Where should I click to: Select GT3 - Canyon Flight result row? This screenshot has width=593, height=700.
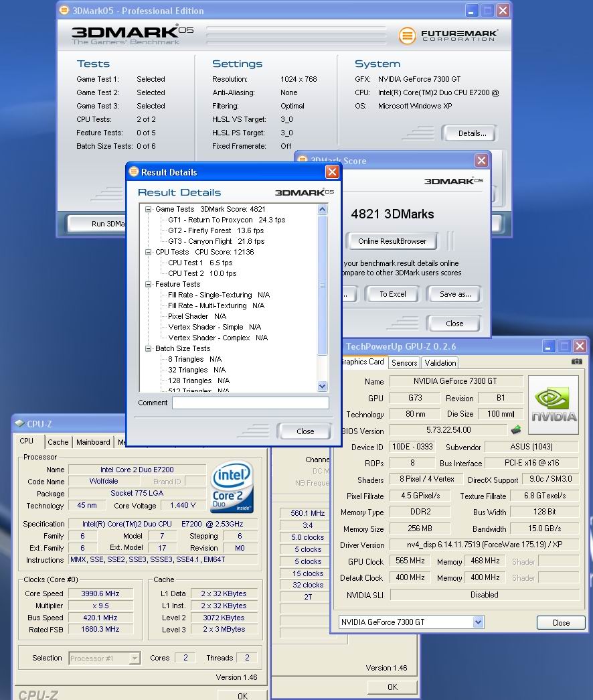point(216,241)
